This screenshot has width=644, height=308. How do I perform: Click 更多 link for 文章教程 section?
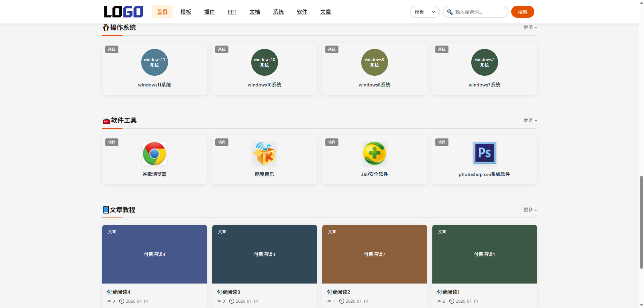click(530, 210)
